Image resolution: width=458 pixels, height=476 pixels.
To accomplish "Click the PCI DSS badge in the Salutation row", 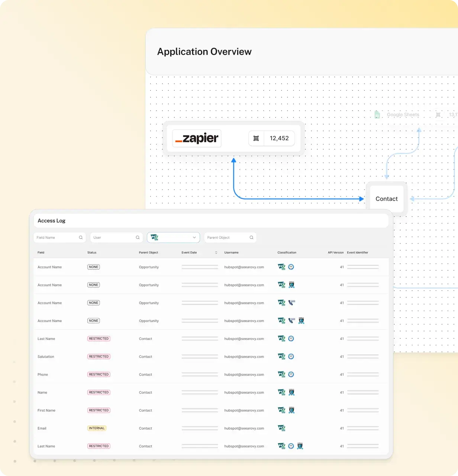I will click(282, 357).
